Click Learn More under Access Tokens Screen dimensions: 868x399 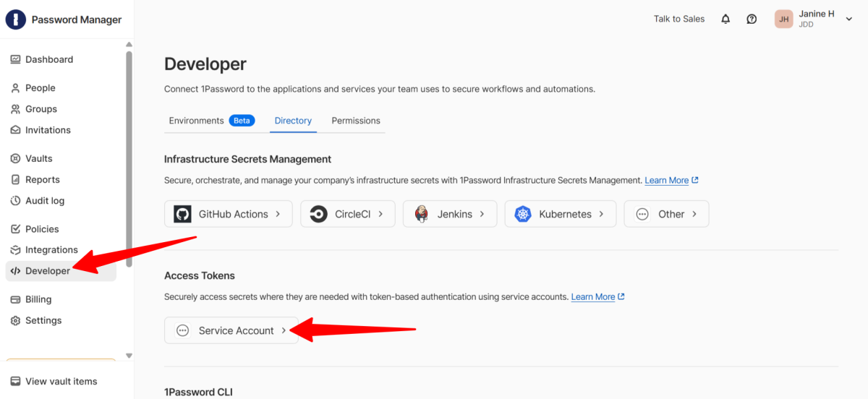pos(592,297)
